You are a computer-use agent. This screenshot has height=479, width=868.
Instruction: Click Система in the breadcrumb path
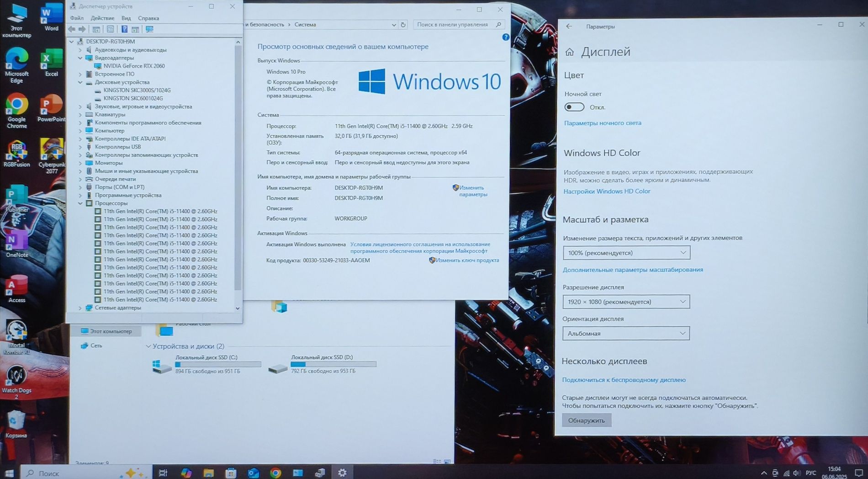305,25
